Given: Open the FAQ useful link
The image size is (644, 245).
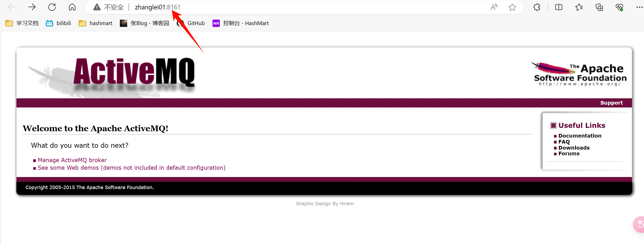Looking at the screenshot, I should pos(564,142).
